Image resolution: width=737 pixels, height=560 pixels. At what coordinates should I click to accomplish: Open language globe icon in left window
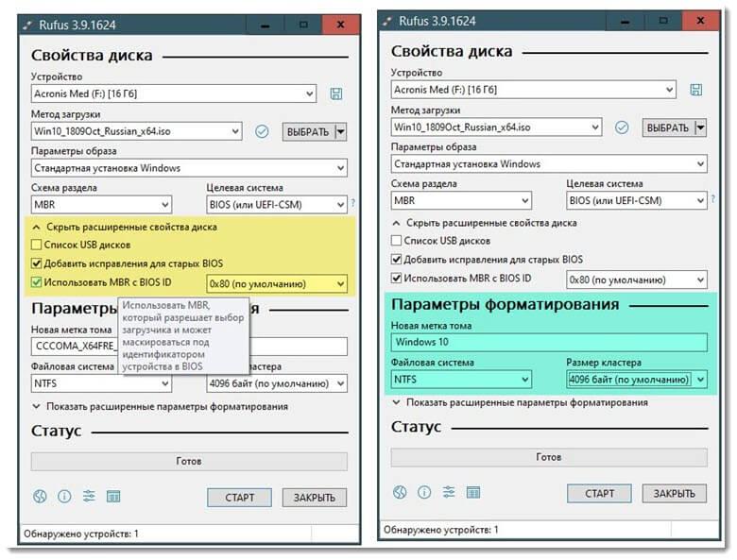click(x=40, y=496)
